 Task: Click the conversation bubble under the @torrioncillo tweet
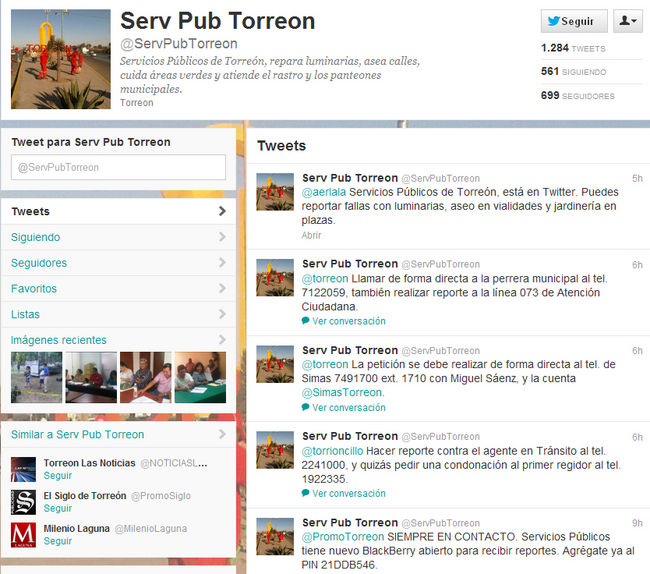click(x=306, y=493)
